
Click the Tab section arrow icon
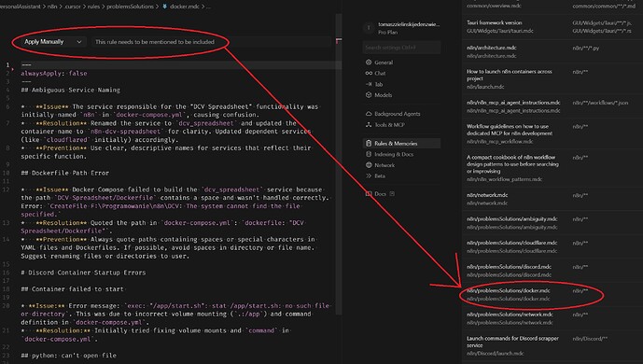(x=369, y=84)
